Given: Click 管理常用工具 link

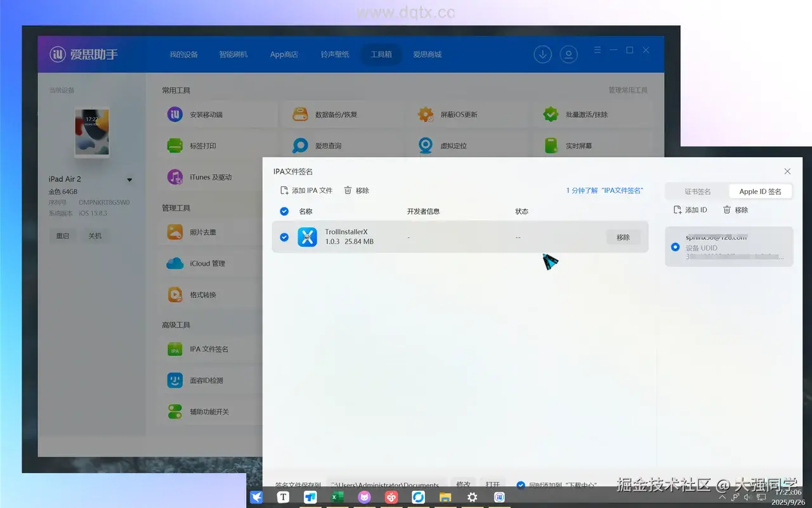Looking at the screenshot, I should (x=628, y=91).
